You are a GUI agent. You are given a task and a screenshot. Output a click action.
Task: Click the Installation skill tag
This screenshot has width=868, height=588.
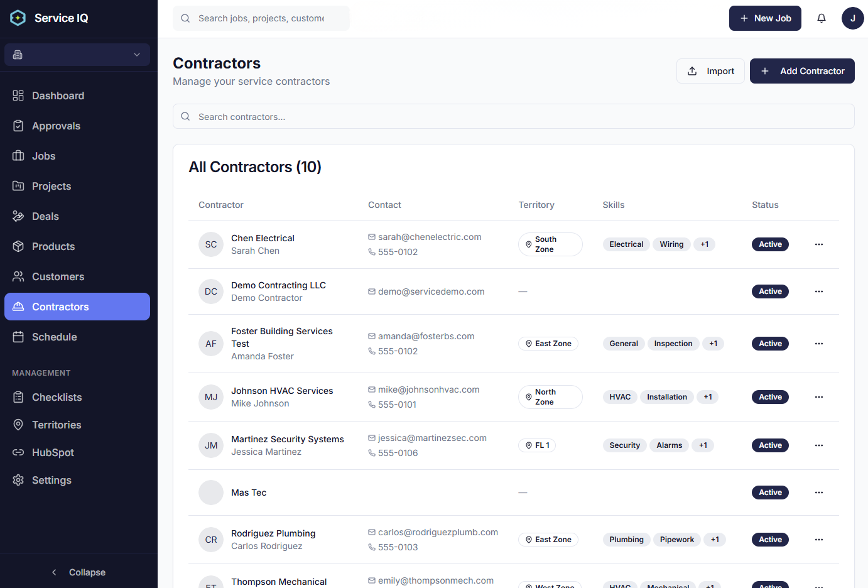tap(667, 397)
